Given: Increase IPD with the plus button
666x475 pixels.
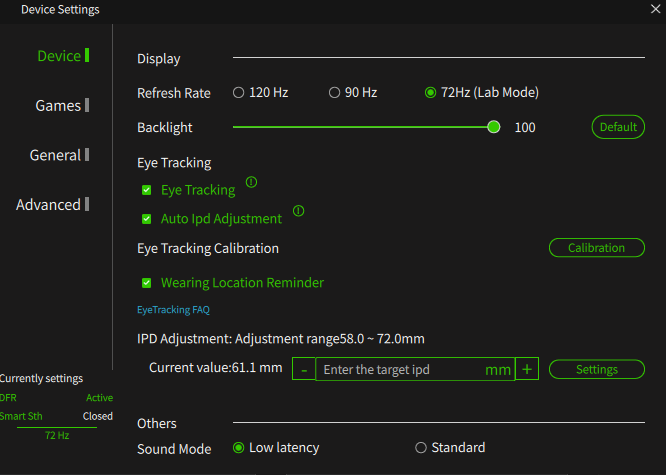Looking at the screenshot, I should pyautogui.click(x=527, y=369).
